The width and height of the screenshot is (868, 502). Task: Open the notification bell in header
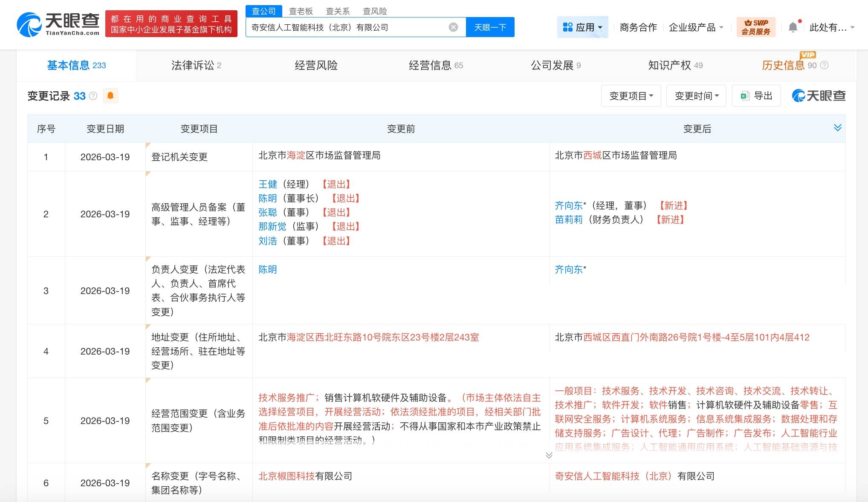(793, 27)
